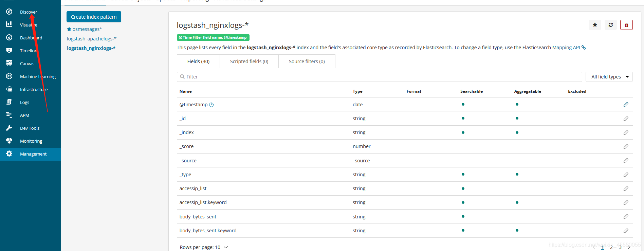Screen dimensions: 644x251
Task: Open All field types dropdown
Action: [x=609, y=77]
